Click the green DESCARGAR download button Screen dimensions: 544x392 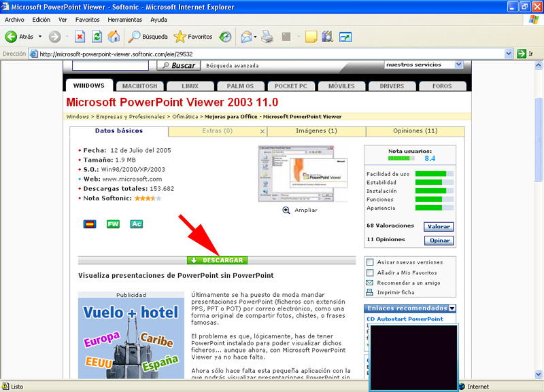(217, 260)
